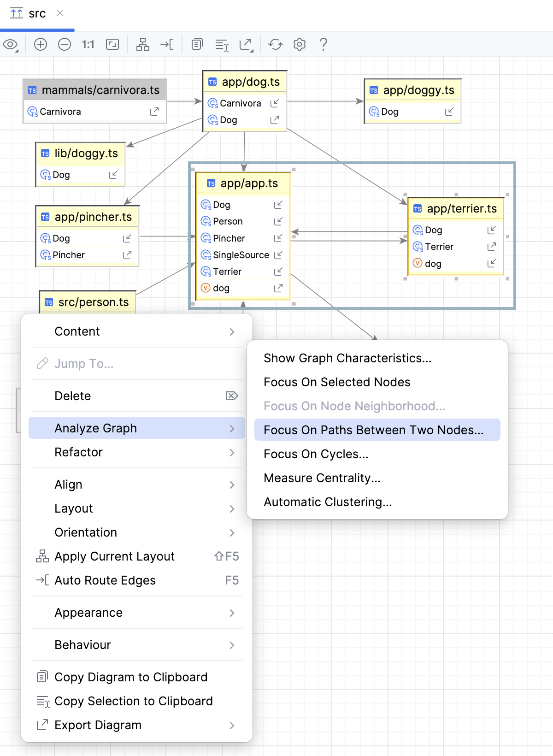Expand the Appearance submenu

tap(137, 613)
